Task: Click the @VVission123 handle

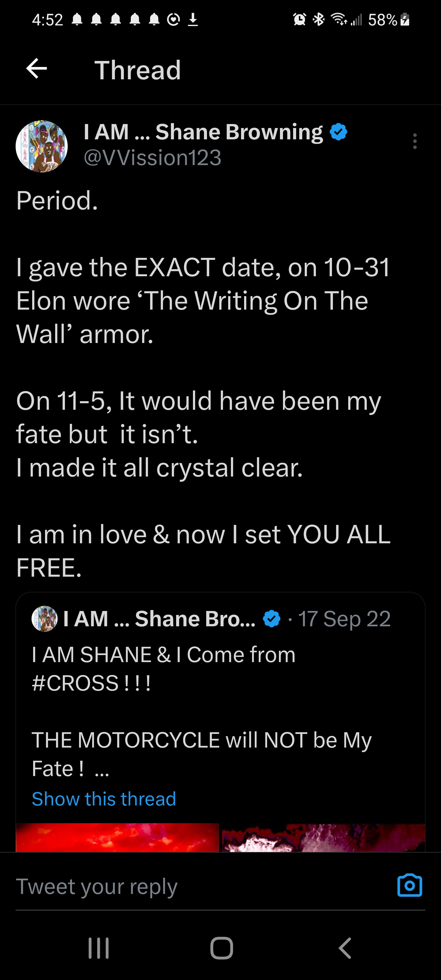Action: pos(152,157)
